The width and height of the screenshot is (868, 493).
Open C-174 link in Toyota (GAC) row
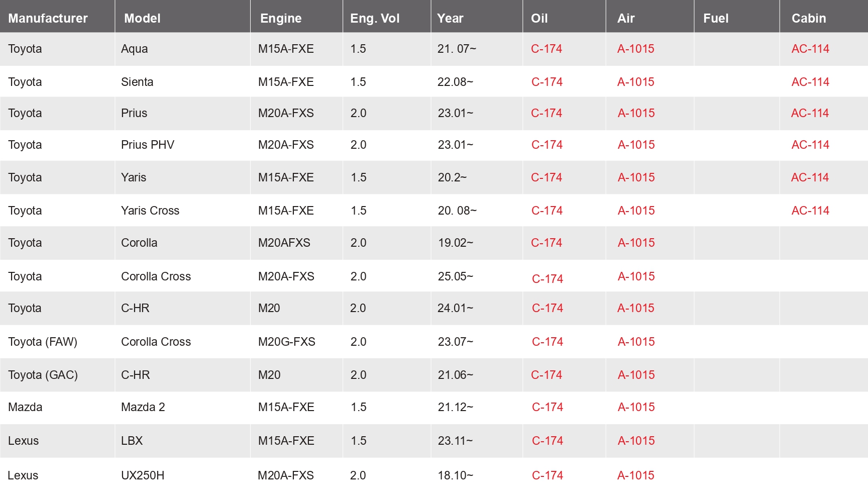click(547, 375)
